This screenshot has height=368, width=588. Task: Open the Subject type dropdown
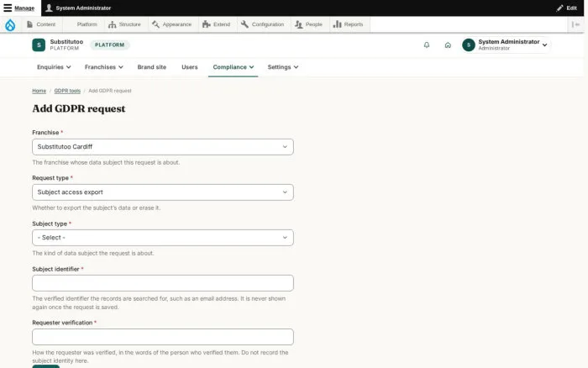click(163, 238)
